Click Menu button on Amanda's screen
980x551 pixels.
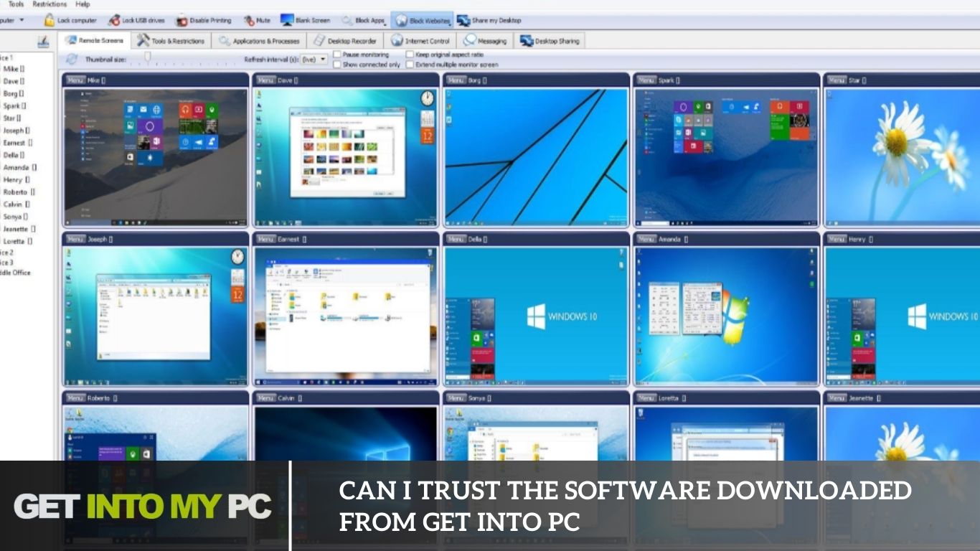point(646,239)
